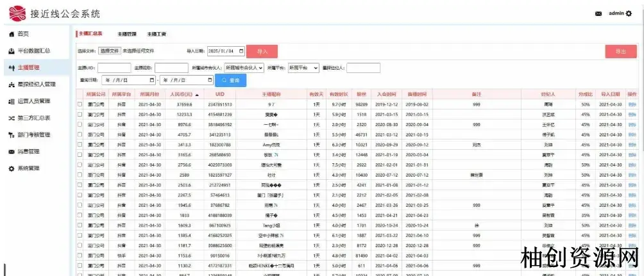Click the 主播UID input field

pos(114,67)
